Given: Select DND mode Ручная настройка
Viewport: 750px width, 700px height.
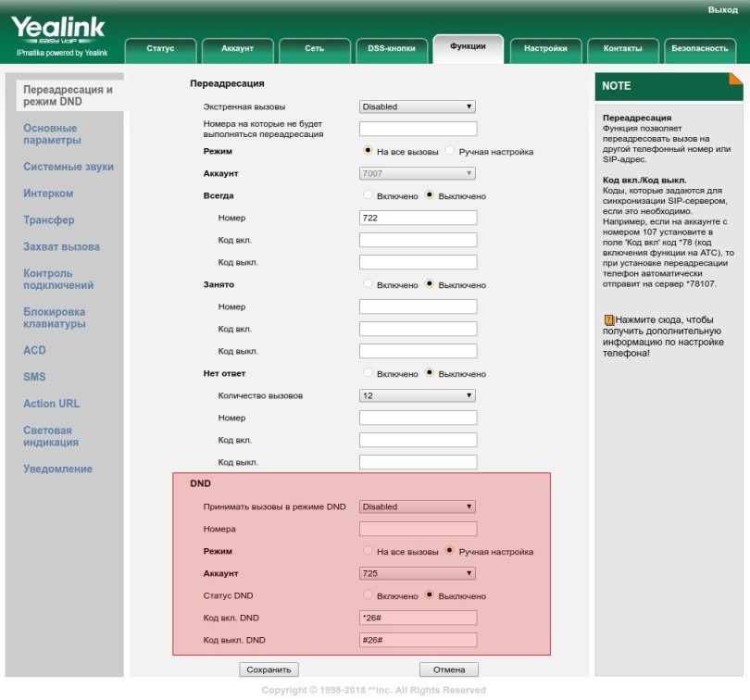Looking at the screenshot, I should (x=449, y=550).
